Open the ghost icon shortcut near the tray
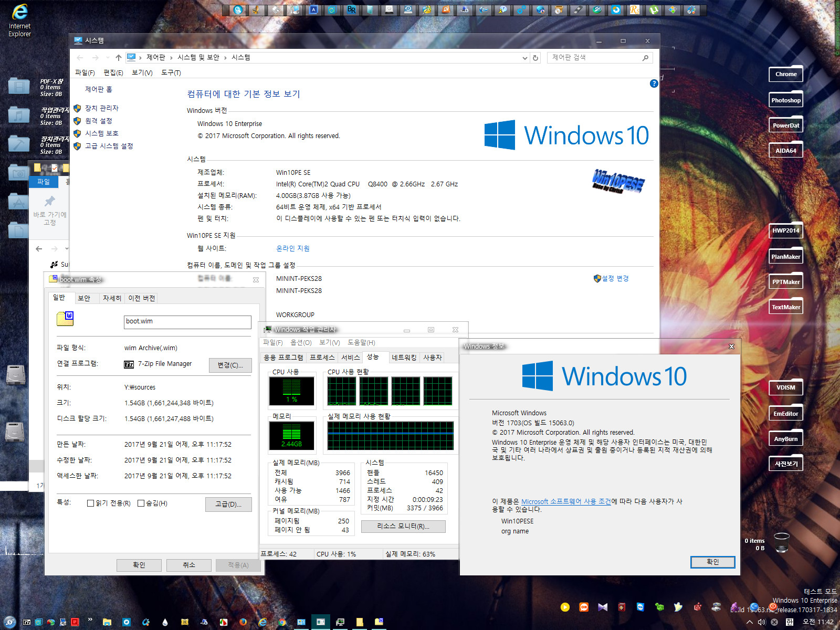This screenshot has width=840, height=630. tap(678, 607)
